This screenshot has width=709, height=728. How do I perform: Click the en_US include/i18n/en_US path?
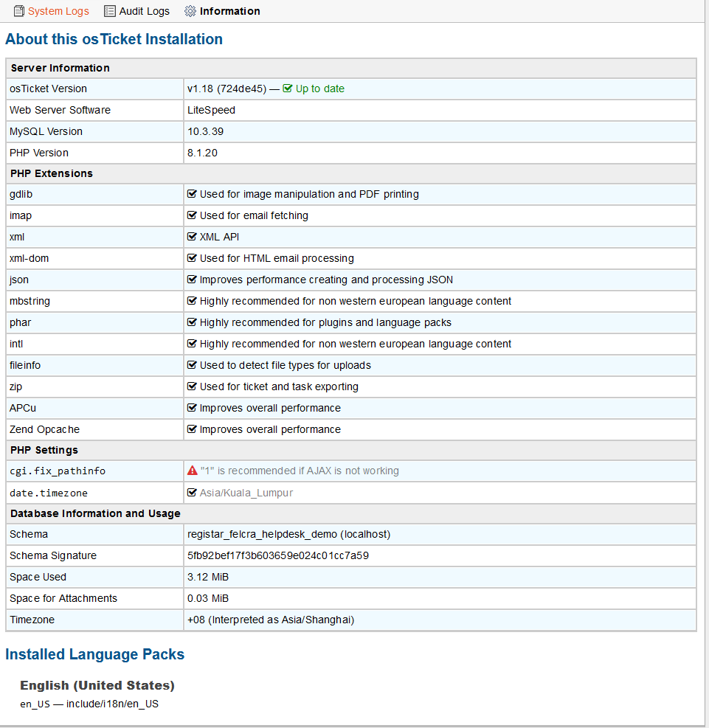(x=89, y=704)
